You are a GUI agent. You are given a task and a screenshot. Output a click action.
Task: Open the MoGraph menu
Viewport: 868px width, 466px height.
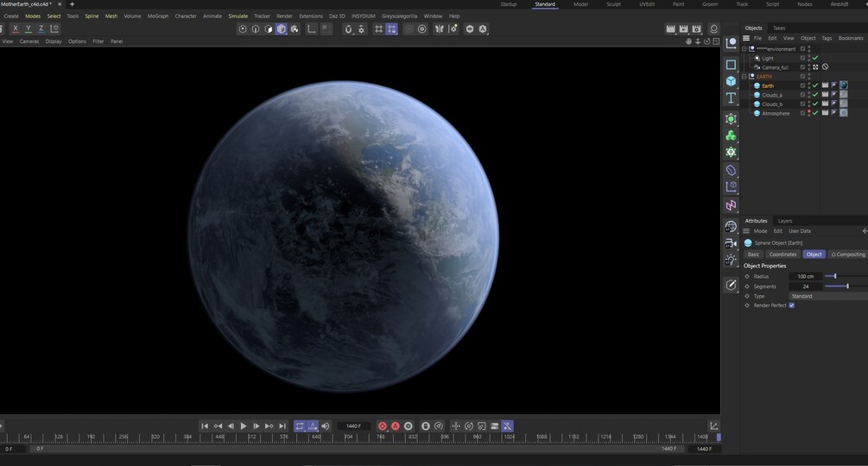click(x=158, y=16)
